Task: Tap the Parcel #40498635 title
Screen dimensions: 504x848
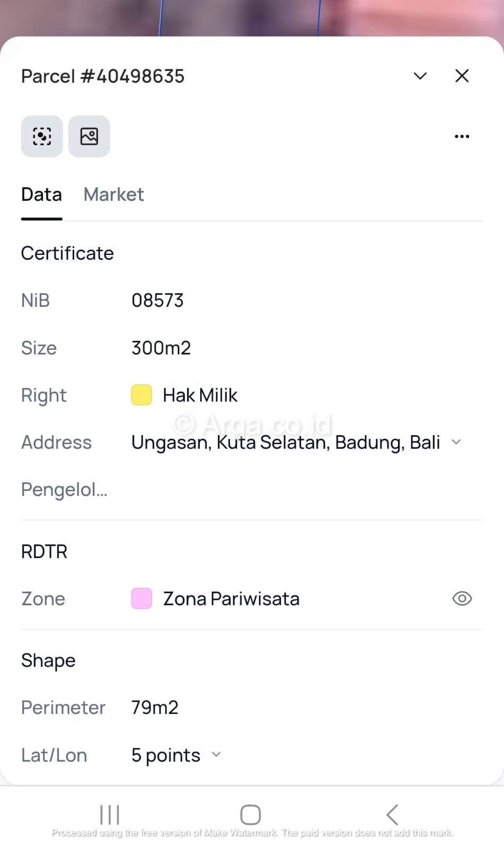Action: pyautogui.click(x=103, y=76)
